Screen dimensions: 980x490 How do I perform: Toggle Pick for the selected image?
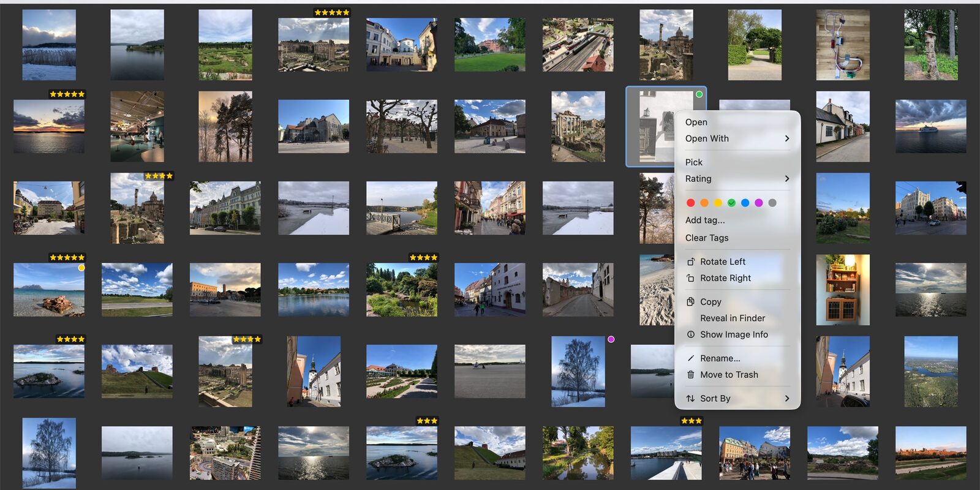tap(737, 162)
